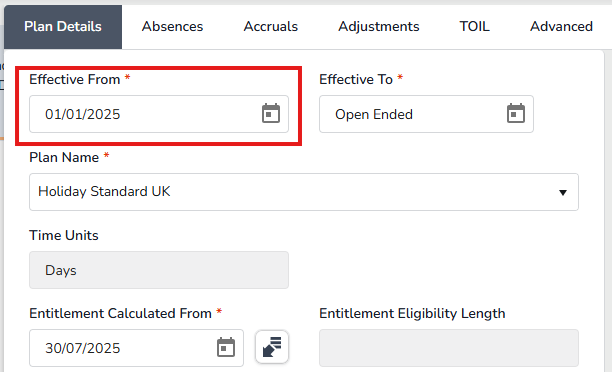The width and height of the screenshot is (612, 372).
Task: Switch to the Absences tab
Action: [x=172, y=27]
